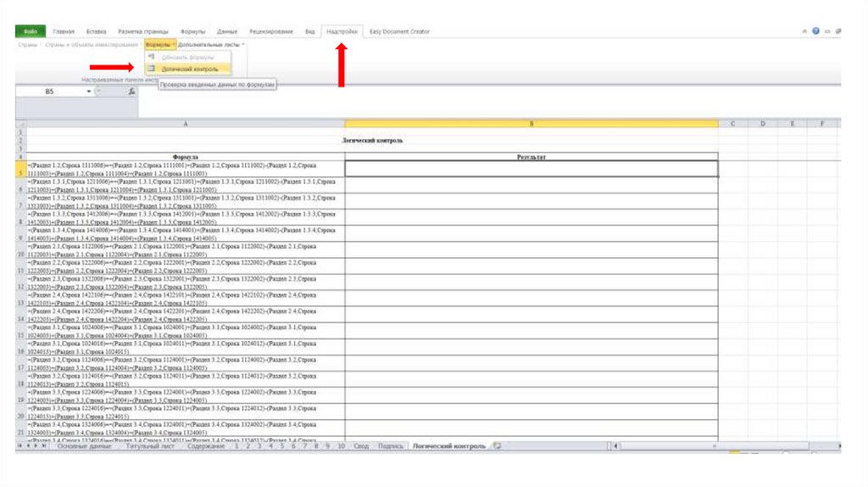868x487 pixels.
Task: Select column A header
Action: (x=186, y=124)
